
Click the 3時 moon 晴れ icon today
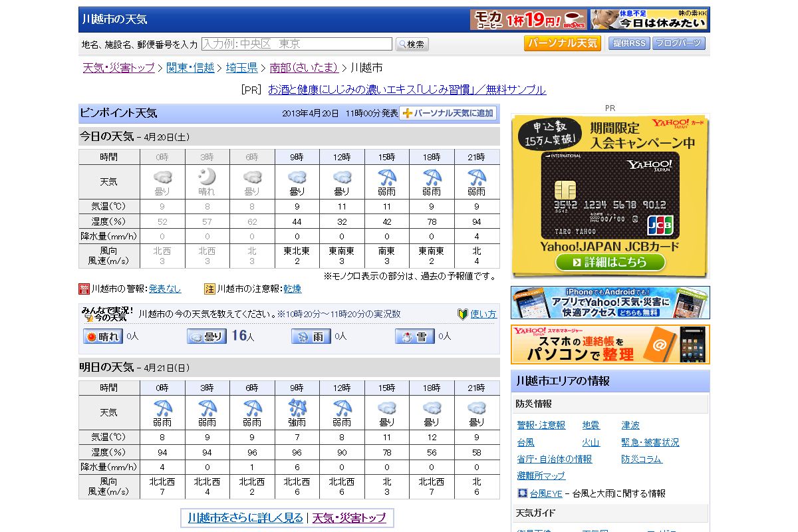tap(207, 177)
